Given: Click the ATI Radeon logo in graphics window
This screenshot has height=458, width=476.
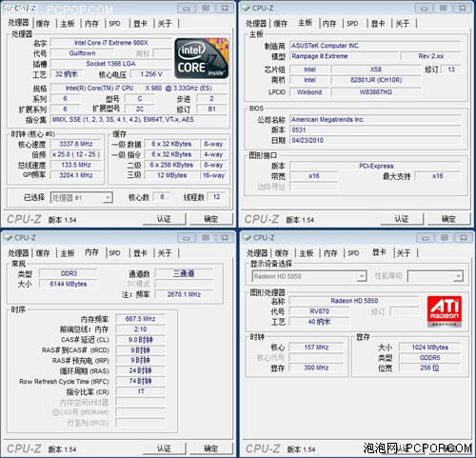Looking at the screenshot, I should pos(445,311).
